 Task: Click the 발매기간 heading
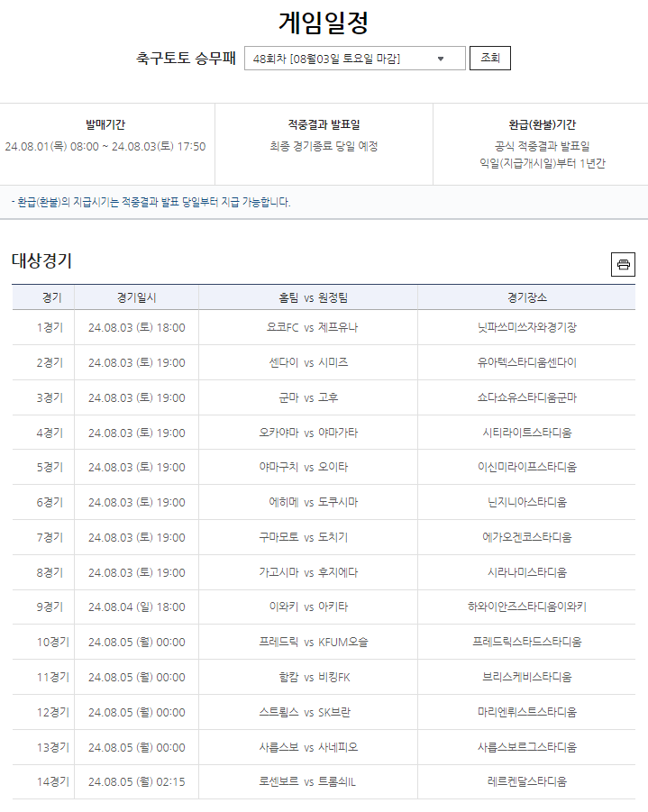[x=105, y=124]
